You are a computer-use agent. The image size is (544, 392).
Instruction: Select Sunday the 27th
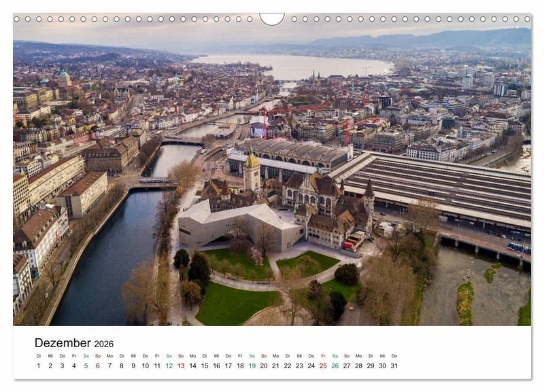(347, 366)
